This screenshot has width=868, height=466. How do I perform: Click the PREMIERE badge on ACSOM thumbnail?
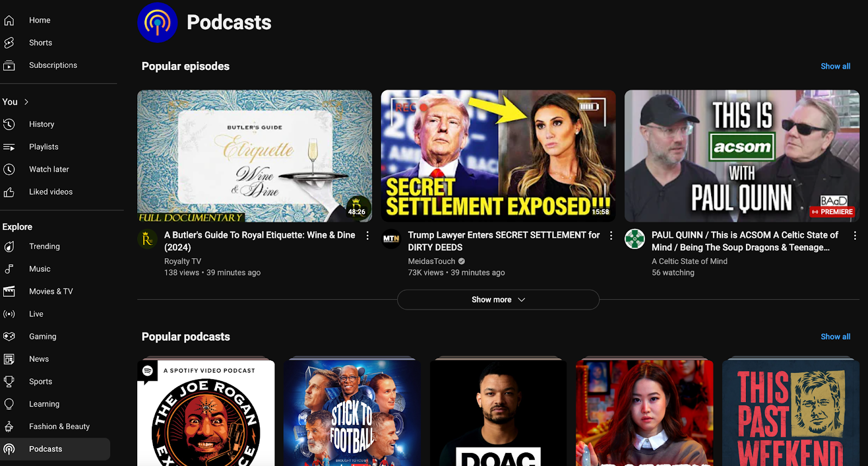832,212
